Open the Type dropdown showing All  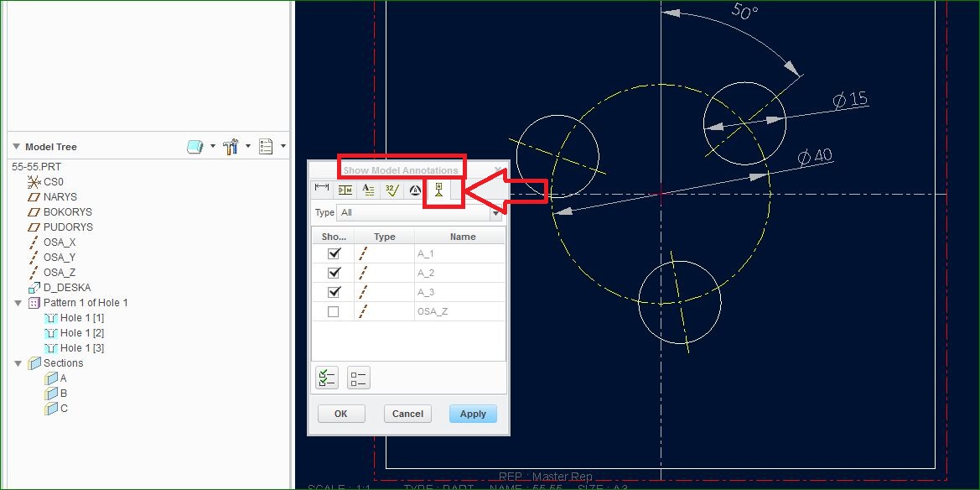pos(420,213)
